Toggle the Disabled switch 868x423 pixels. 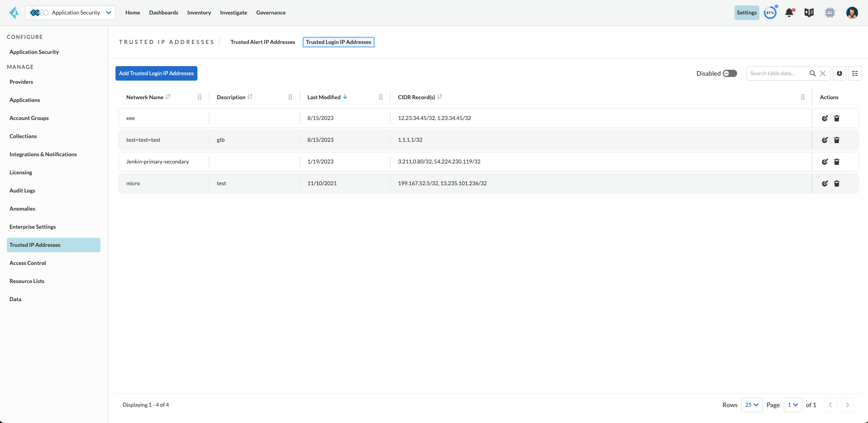[730, 73]
